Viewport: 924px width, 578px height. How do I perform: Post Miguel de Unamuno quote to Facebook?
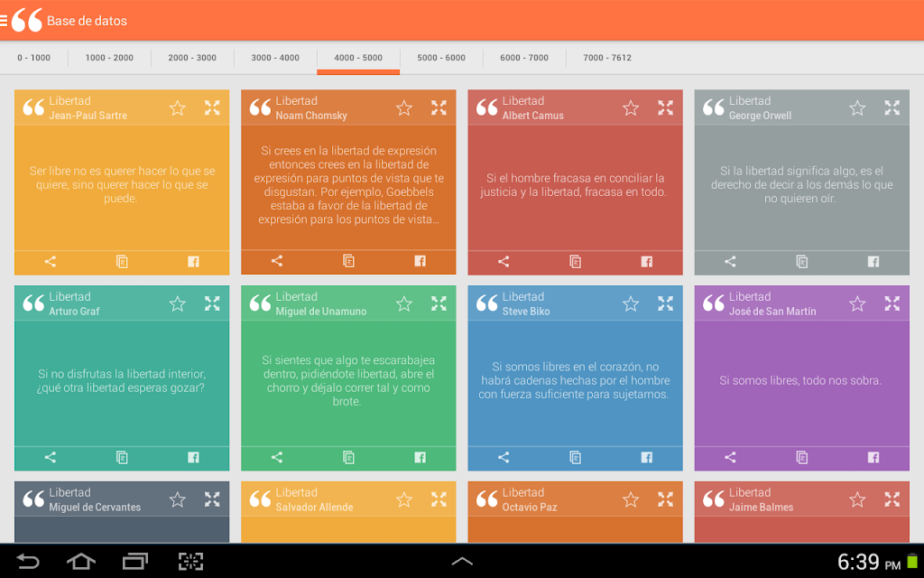tap(420, 457)
